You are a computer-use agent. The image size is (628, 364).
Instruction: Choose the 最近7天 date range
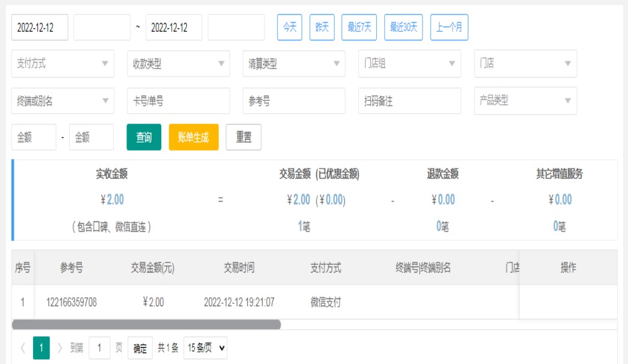click(359, 28)
